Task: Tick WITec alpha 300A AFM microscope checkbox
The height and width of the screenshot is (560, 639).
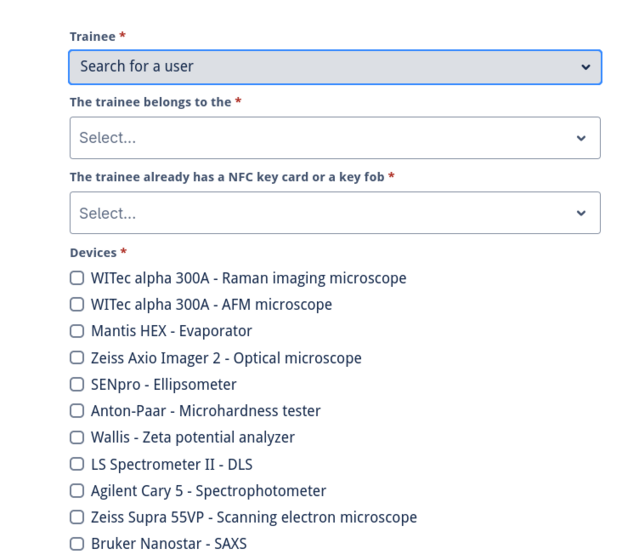Action: click(x=77, y=304)
